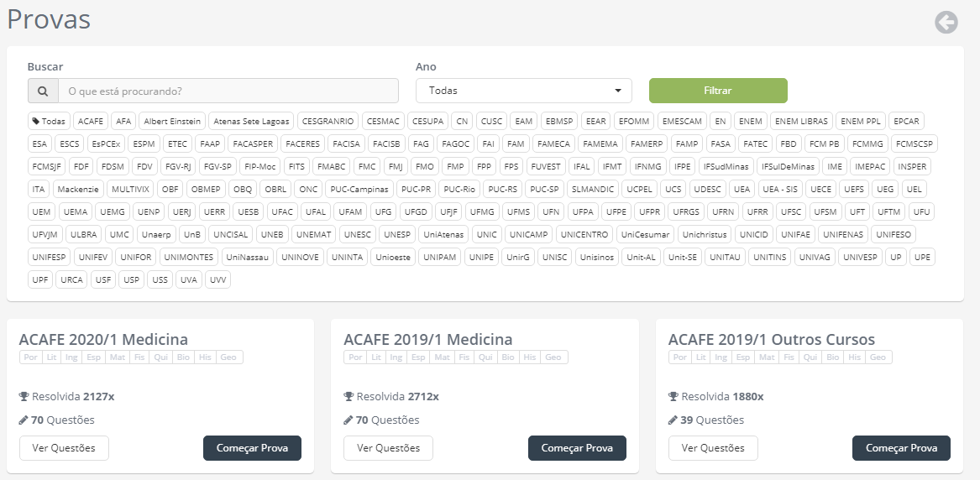Toggle the UNICAMP tag
This screenshot has width=980, height=480.
pyautogui.click(x=528, y=235)
